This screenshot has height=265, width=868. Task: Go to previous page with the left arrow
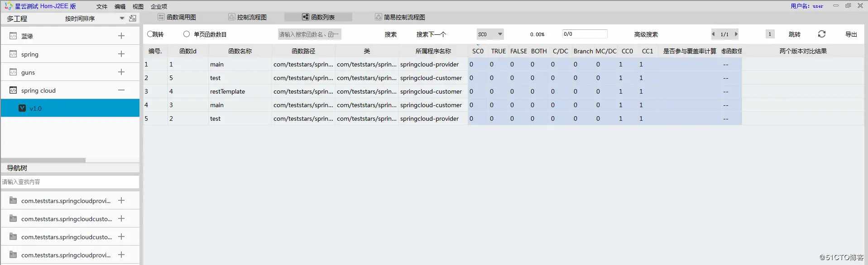(x=713, y=34)
